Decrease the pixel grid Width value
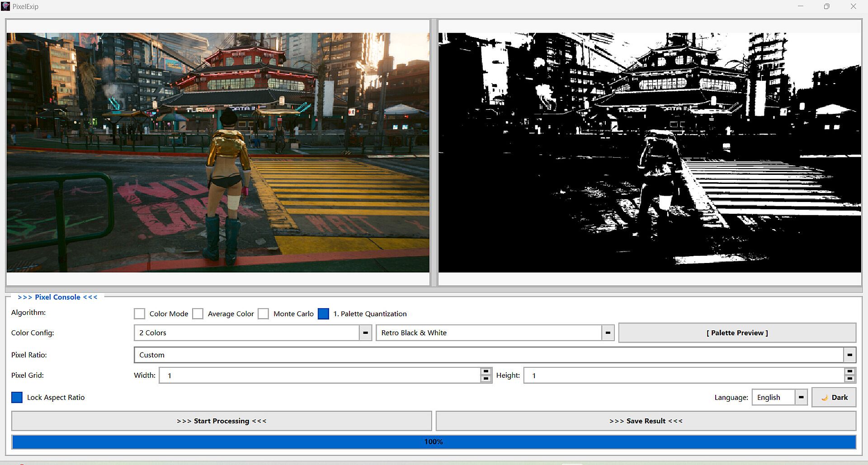Screen dimensions: 868x465 point(486,379)
